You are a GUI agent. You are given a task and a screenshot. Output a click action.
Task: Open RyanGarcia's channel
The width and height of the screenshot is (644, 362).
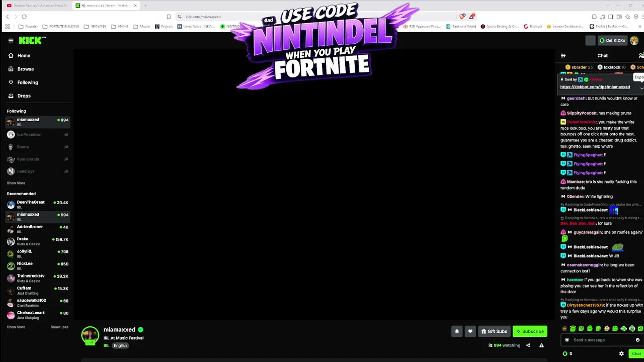(x=38, y=159)
